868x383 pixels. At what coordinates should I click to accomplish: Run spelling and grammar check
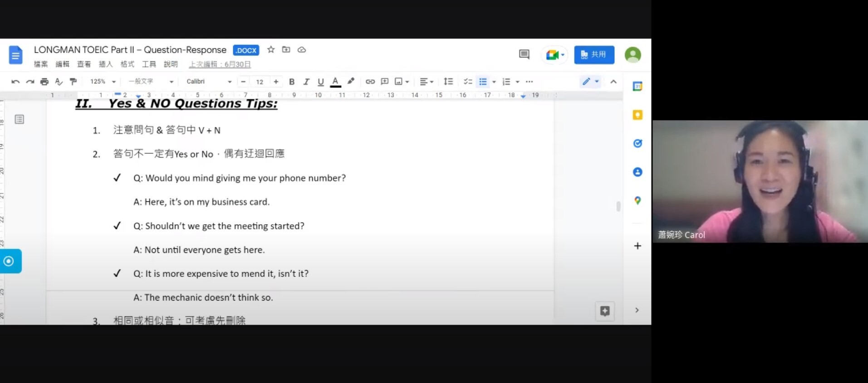tap(59, 82)
